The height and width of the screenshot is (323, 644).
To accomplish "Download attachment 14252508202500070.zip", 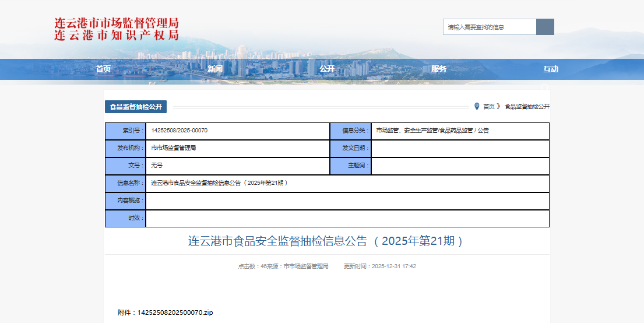I will click(x=175, y=313).
